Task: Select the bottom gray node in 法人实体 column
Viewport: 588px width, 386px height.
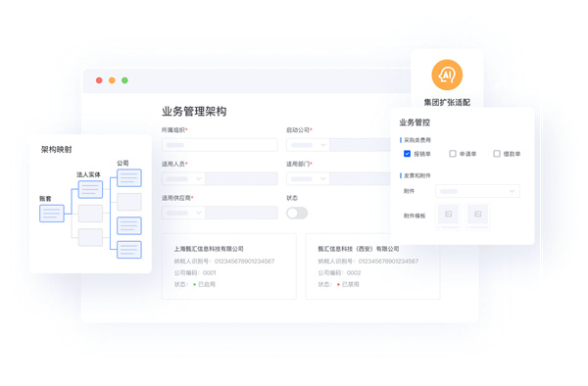Action: pyautogui.click(x=90, y=237)
